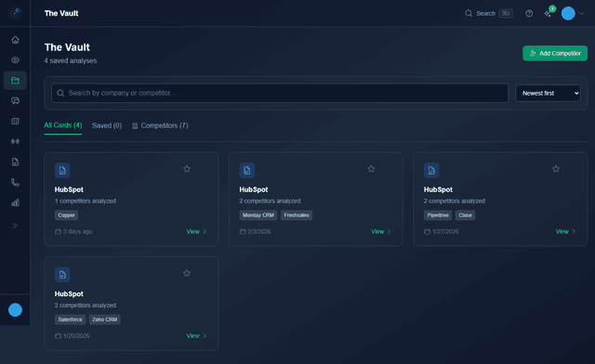View the analysis dated 2/3/2026
The height and width of the screenshot is (364, 595).
(x=380, y=231)
